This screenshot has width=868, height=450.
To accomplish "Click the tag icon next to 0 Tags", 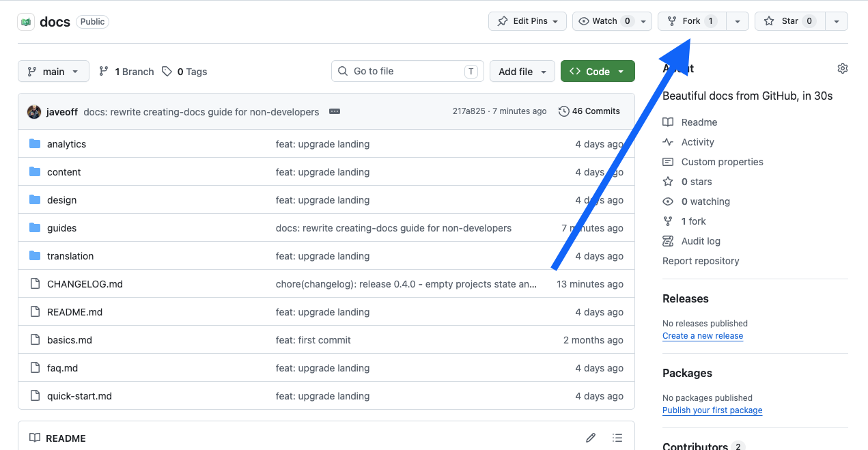I will [167, 71].
